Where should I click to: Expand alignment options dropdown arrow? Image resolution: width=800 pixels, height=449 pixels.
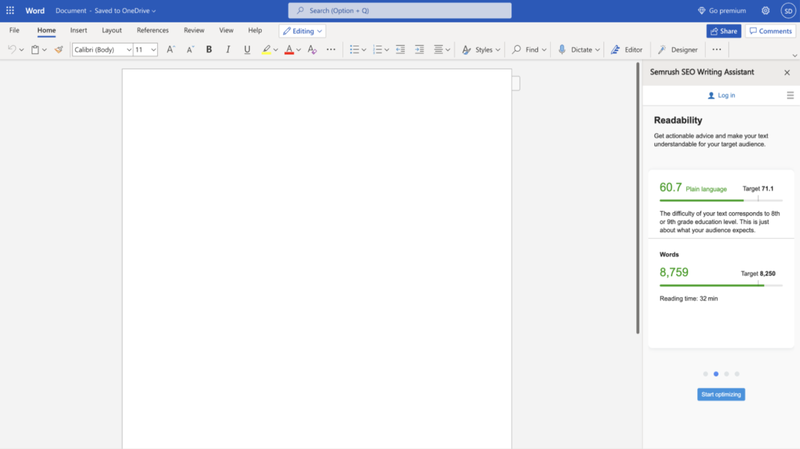click(447, 50)
